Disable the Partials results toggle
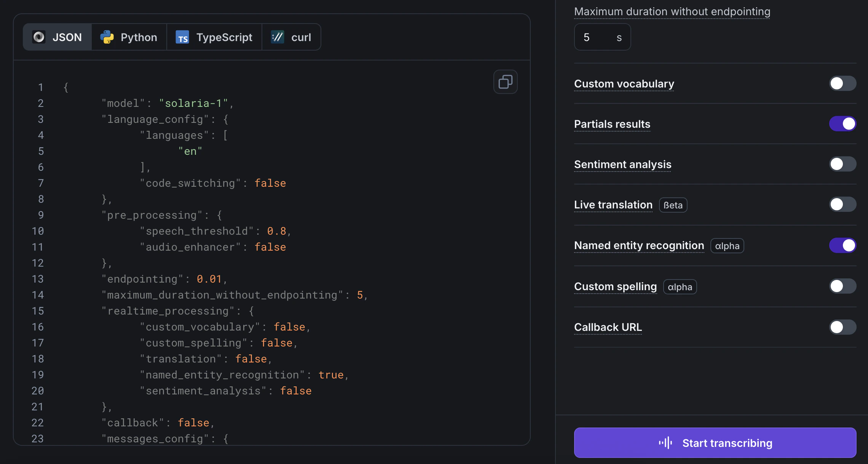Image resolution: width=868 pixels, height=464 pixels. [842, 124]
